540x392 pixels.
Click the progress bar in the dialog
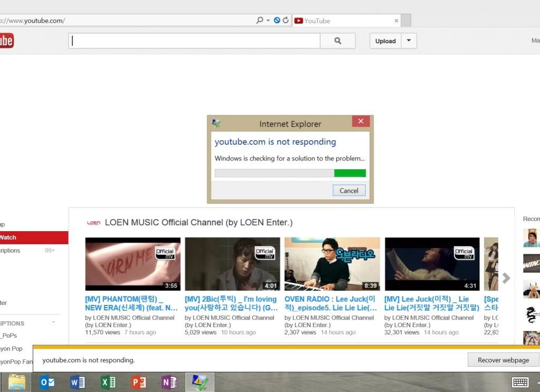(290, 173)
